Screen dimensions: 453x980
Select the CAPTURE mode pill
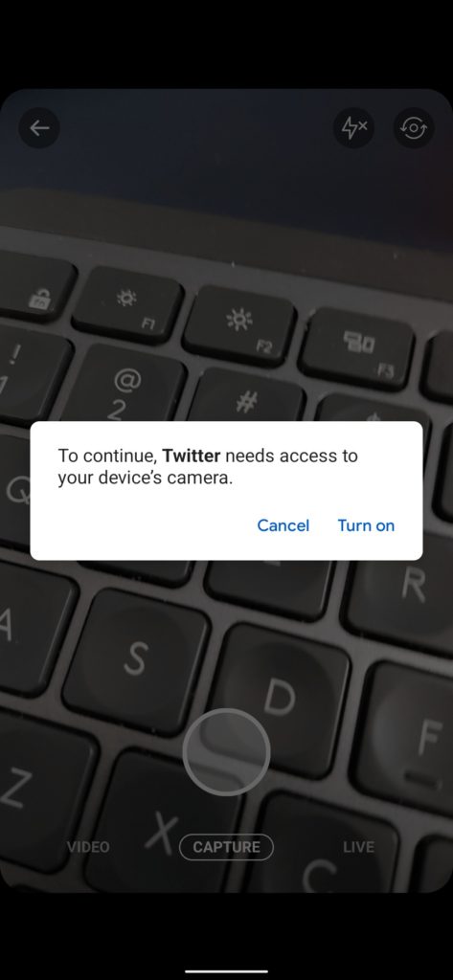[x=226, y=847]
